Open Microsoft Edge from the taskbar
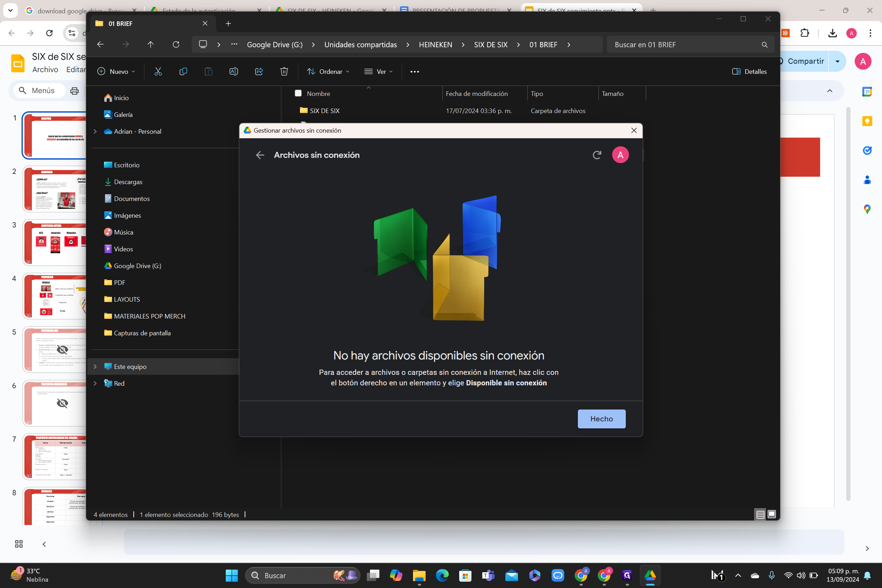Image resolution: width=882 pixels, height=588 pixels. click(442, 575)
